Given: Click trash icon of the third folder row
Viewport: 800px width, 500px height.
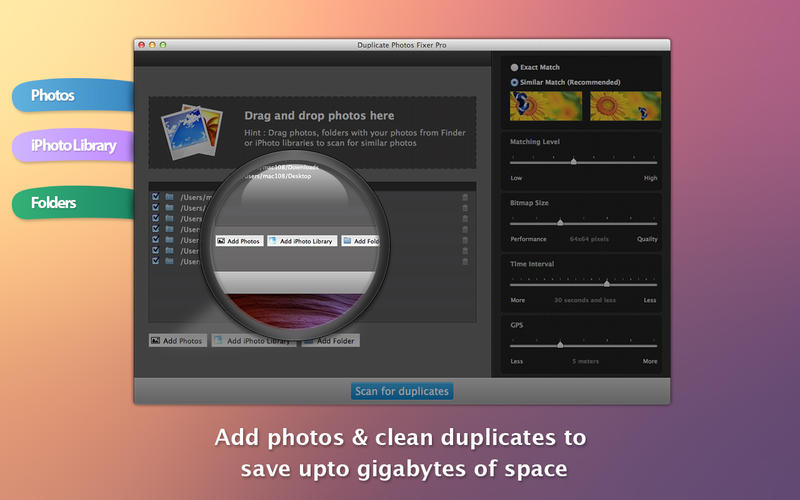Looking at the screenshot, I should coord(465,218).
